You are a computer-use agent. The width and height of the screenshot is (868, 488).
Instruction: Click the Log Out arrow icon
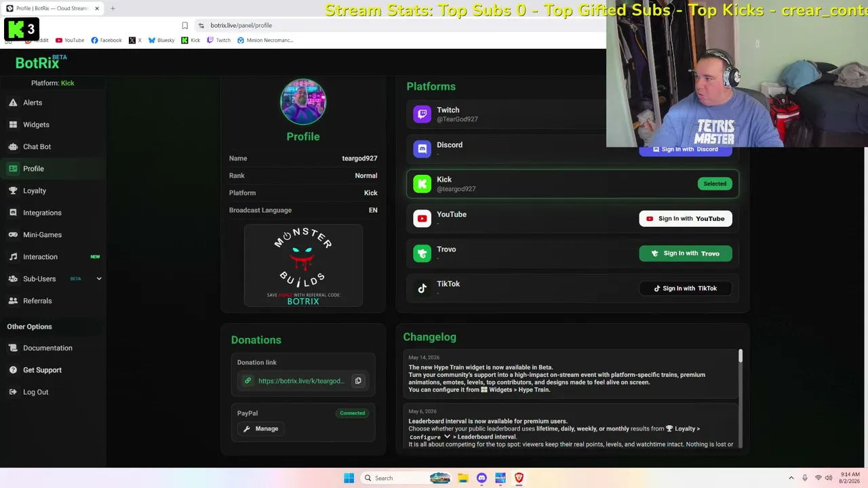click(13, 392)
